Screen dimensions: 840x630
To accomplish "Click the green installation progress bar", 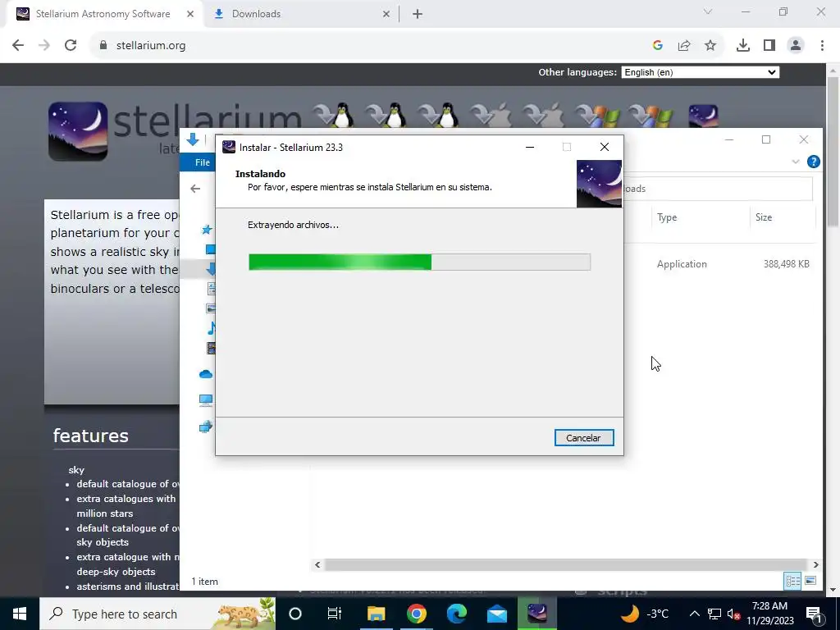I will tap(419, 262).
